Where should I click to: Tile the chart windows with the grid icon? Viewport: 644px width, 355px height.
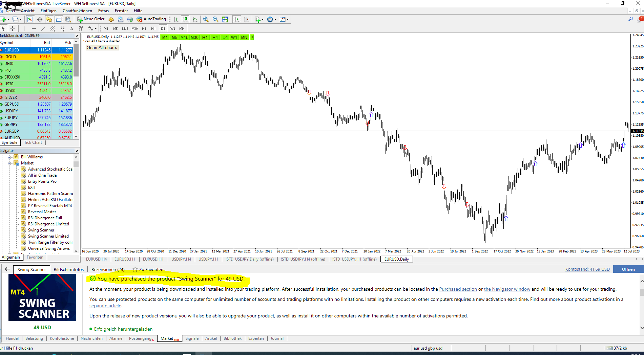(x=225, y=19)
